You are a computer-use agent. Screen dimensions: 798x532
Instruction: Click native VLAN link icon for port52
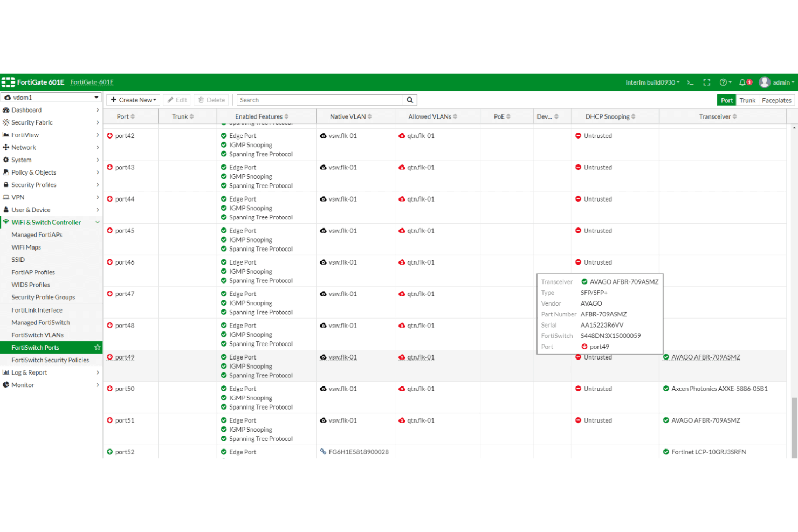pyautogui.click(x=323, y=452)
